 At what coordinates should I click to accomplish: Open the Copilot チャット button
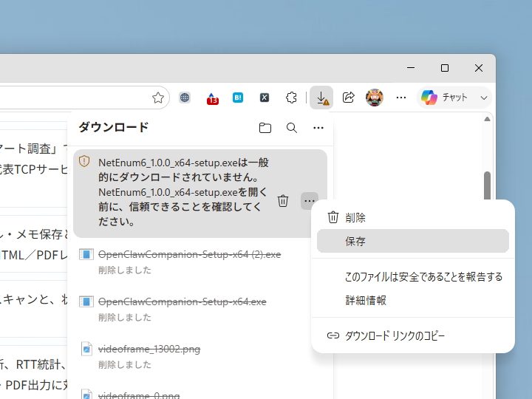coord(445,98)
